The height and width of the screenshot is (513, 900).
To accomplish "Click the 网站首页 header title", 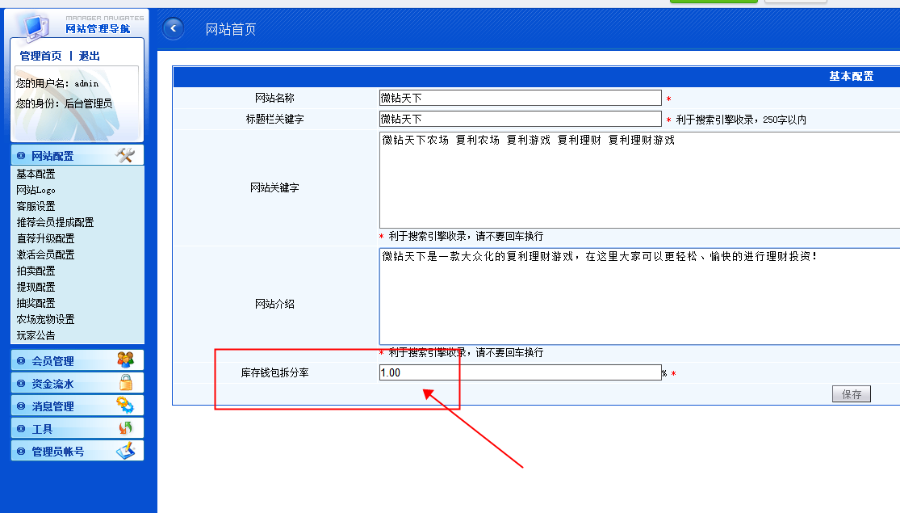I will pyautogui.click(x=231, y=29).
